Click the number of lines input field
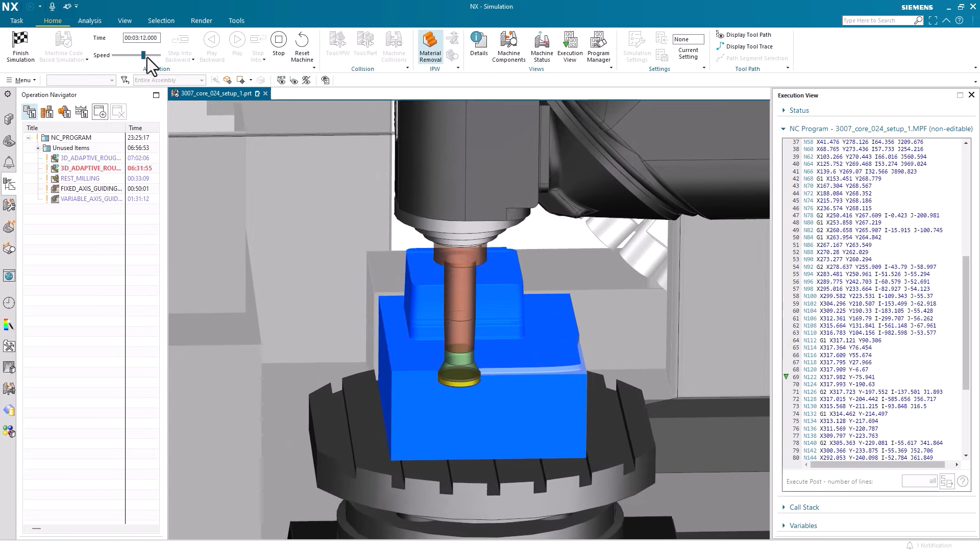 coord(919,481)
